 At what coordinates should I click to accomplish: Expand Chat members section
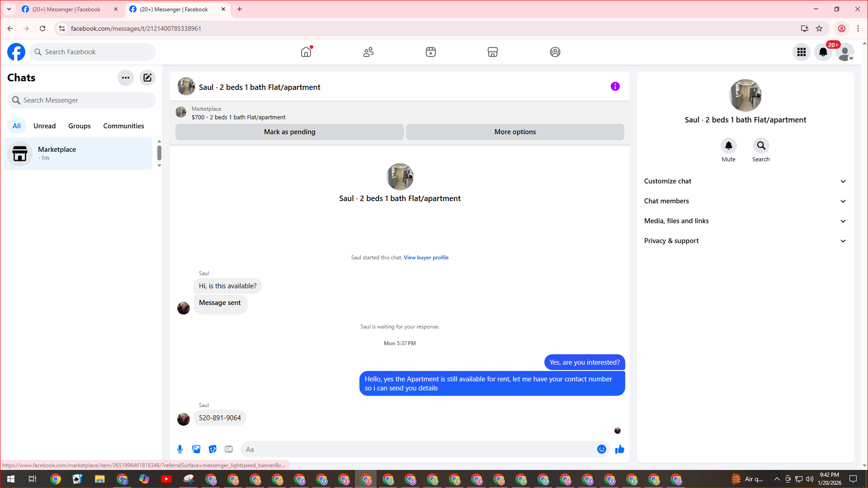tap(745, 201)
